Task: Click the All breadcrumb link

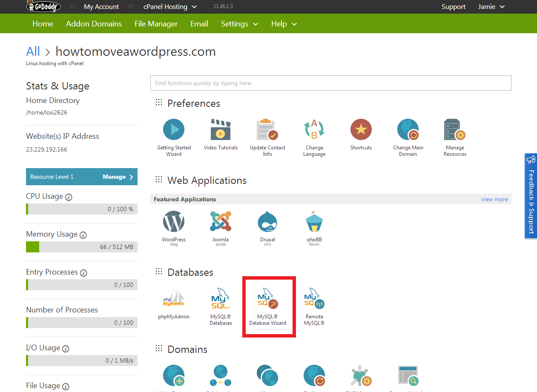Action: [33, 52]
